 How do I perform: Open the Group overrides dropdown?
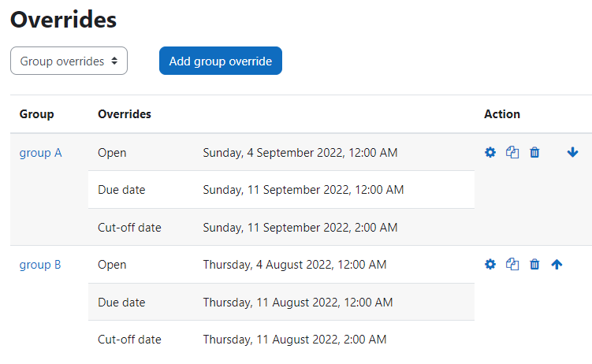[69, 61]
